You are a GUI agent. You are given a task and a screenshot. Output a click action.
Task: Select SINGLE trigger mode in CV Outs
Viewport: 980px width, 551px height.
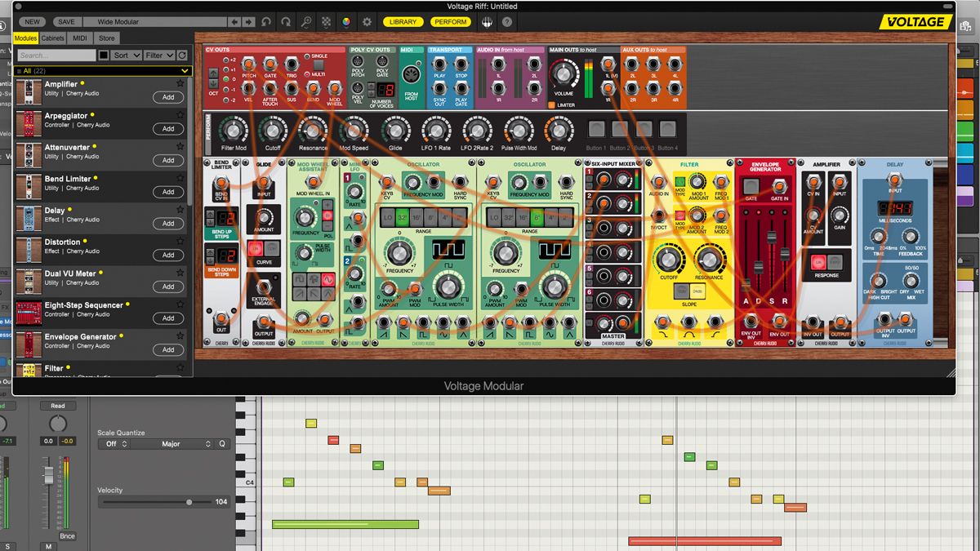tap(307, 56)
